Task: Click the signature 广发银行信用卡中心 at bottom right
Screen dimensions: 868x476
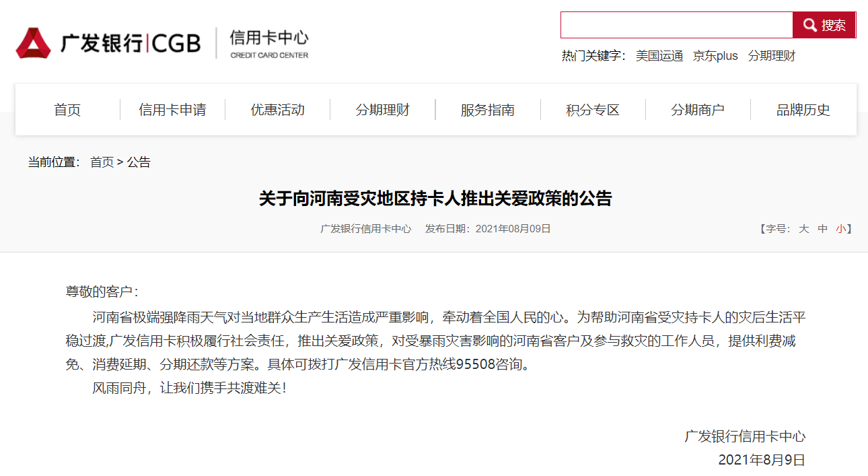Action: click(745, 436)
